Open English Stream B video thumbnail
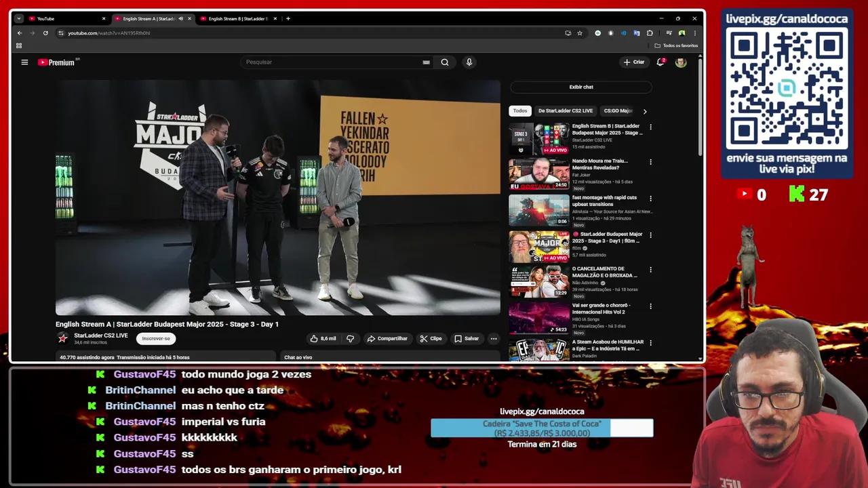The width and height of the screenshot is (868, 488). 539,138
